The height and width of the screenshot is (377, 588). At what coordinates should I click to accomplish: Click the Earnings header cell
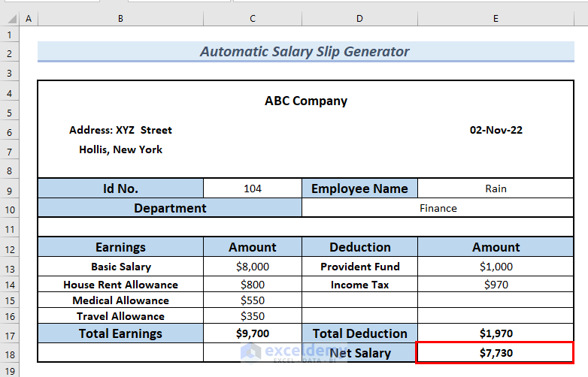[x=120, y=247]
